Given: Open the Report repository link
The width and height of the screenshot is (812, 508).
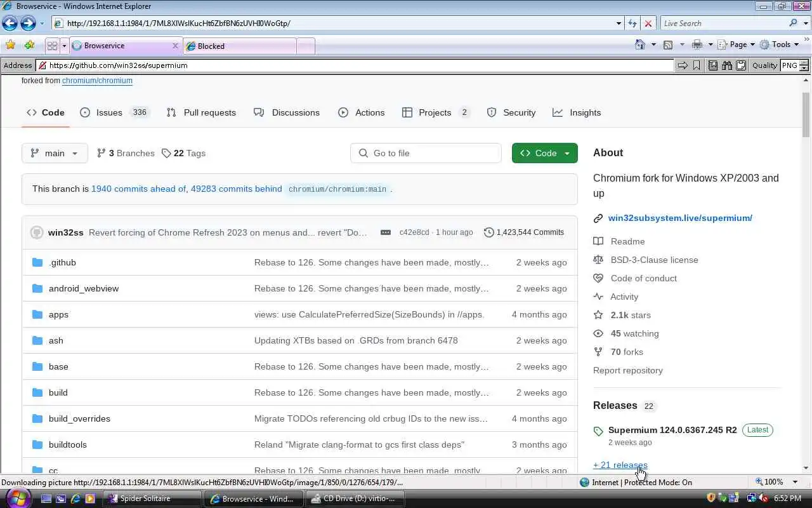Looking at the screenshot, I should [628, 370].
